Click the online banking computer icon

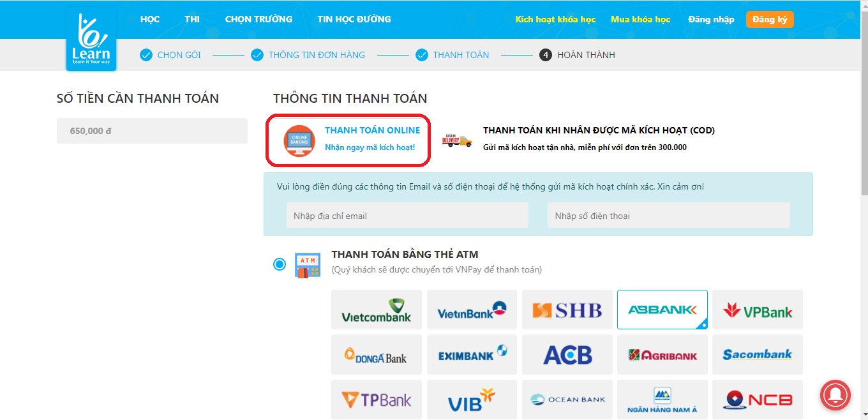click(299, 141)
